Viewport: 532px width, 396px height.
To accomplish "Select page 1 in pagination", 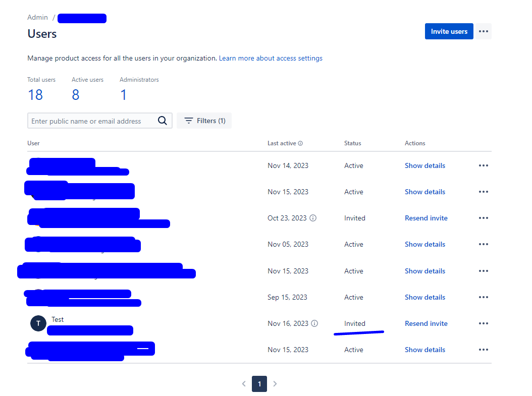I will click(259, 384).
